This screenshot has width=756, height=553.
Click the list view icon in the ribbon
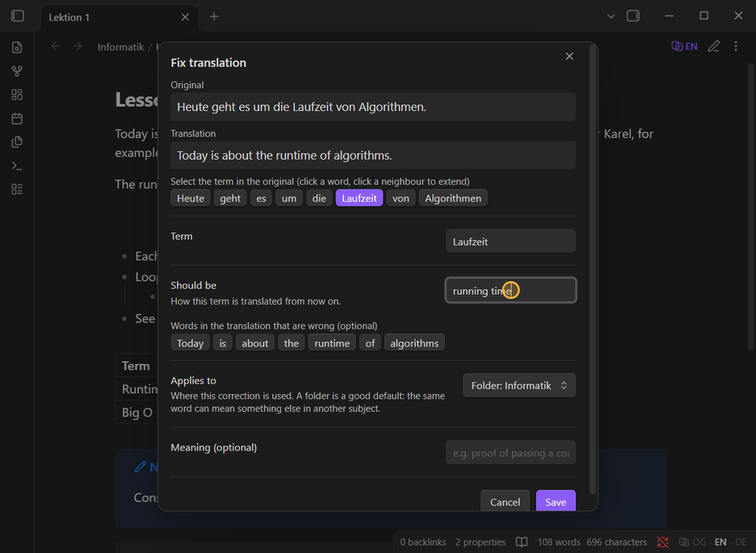17,189
